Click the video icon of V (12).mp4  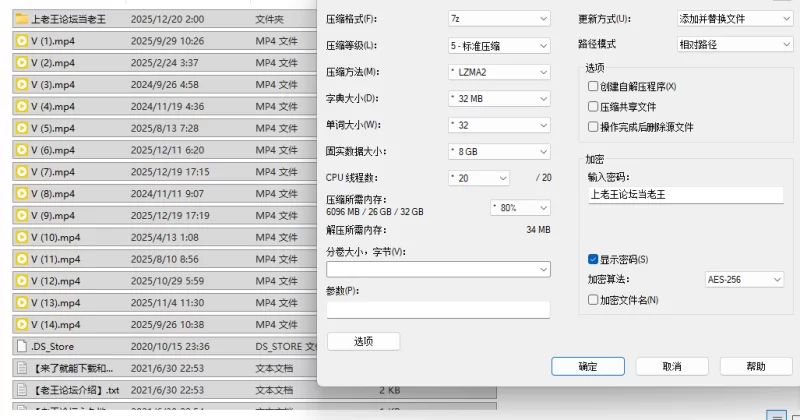21,281
